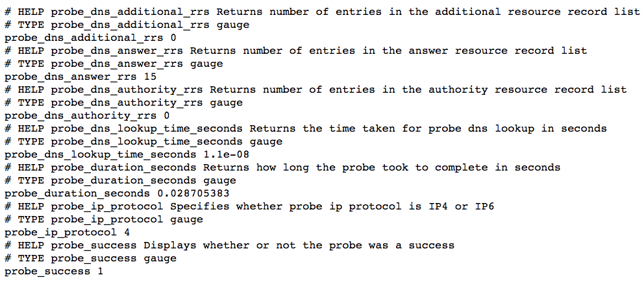This screenshot has height=299, width=644.
Task: Click the probe_dns_additional_rrs 0 value line
Action: (90, 38)
